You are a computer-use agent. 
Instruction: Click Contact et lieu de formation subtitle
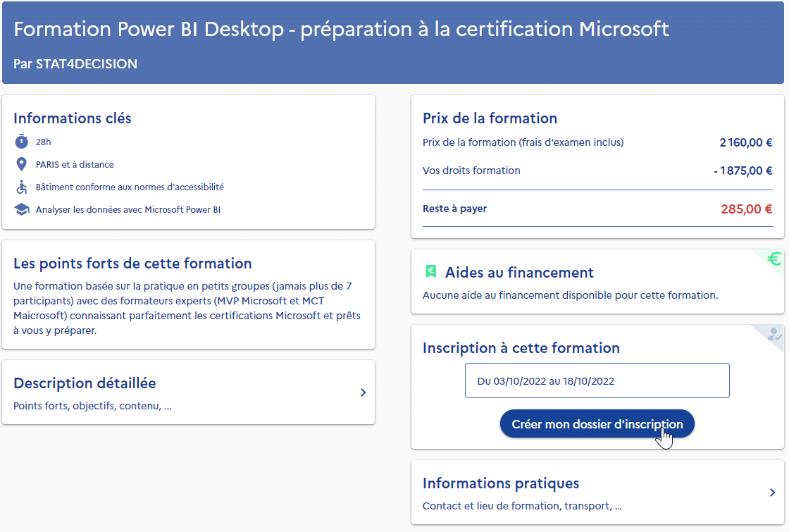[x=522, y=507]
